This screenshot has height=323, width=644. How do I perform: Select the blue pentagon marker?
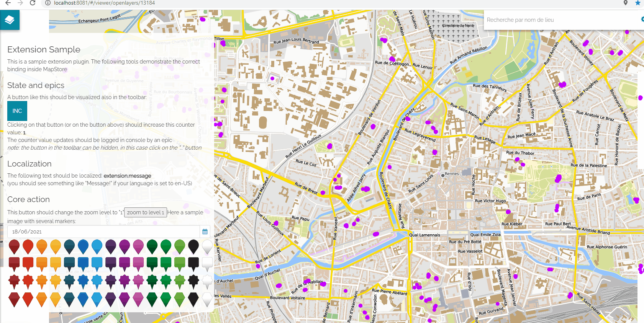(83, 299)
